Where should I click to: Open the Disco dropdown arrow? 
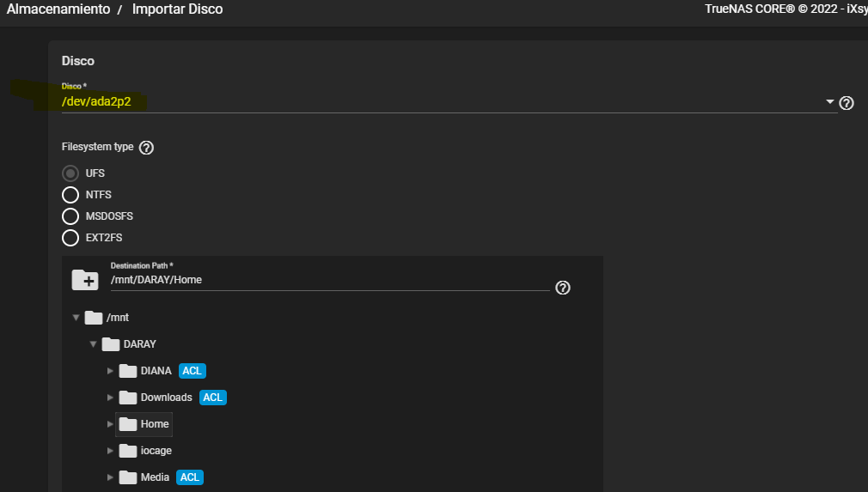point(830,102)
